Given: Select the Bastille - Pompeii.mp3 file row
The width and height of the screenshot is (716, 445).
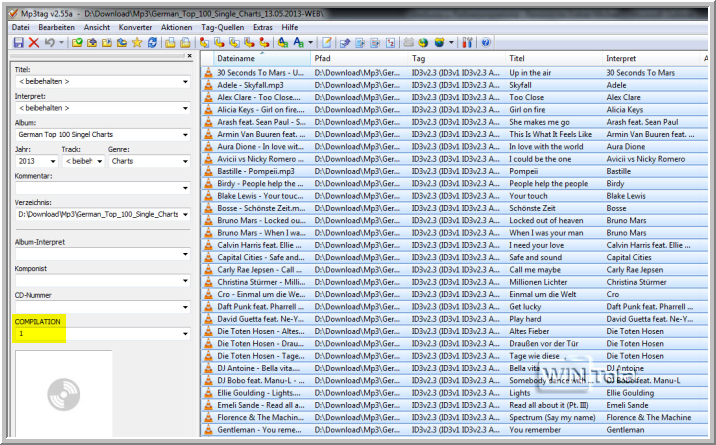Looking at the screenshot, I should click(254, 171).
